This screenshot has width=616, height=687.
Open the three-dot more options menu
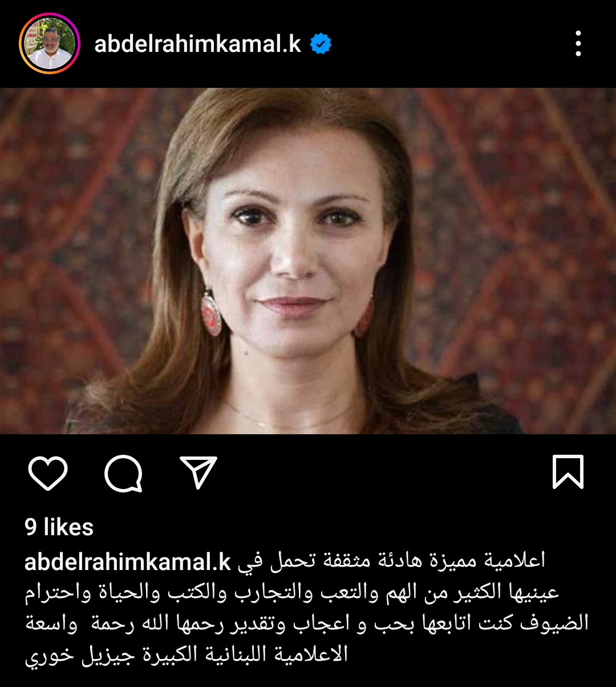(x=578, y=43)
